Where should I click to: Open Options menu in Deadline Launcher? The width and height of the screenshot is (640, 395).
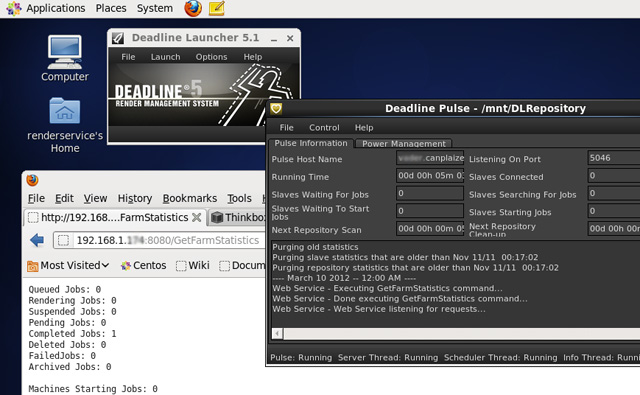[x=211, y=57]
